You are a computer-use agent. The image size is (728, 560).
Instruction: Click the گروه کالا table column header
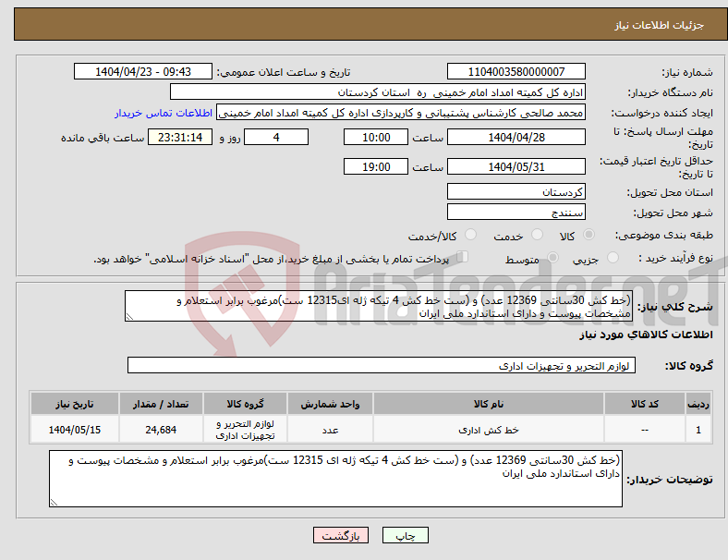(245, 404)
